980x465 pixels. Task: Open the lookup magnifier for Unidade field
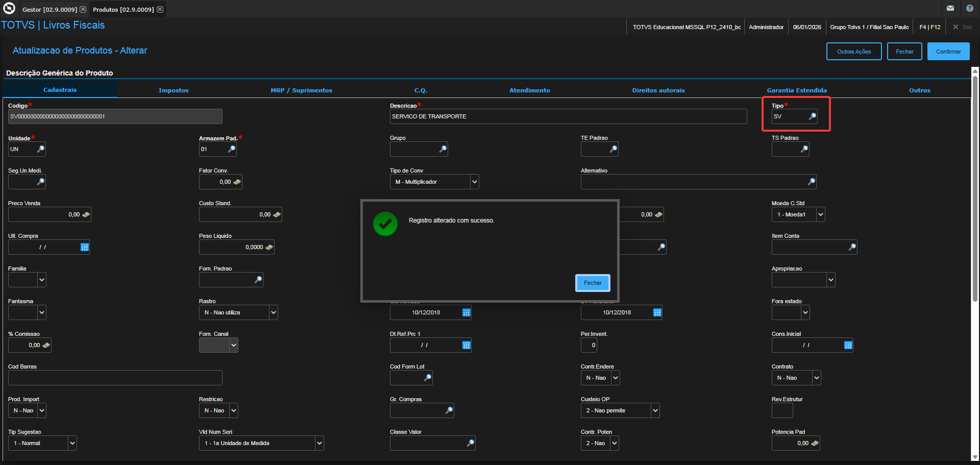[x=41, y=149]
